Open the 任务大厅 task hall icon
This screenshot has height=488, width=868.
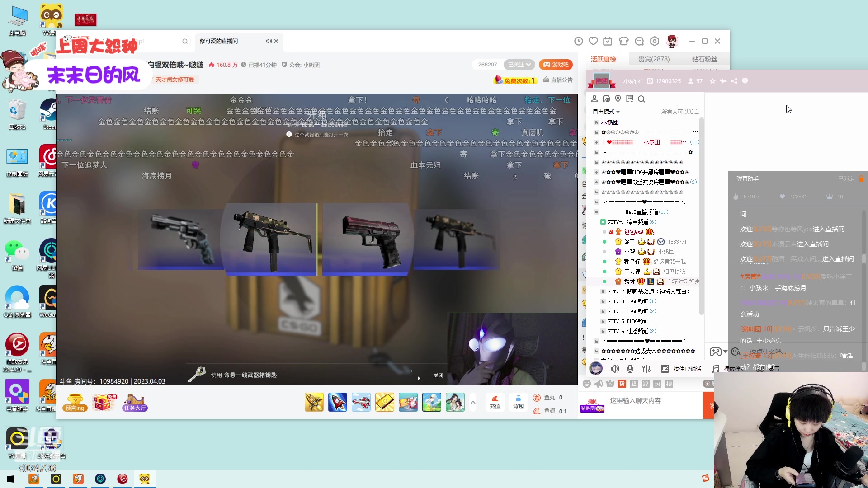pos(134,402)
